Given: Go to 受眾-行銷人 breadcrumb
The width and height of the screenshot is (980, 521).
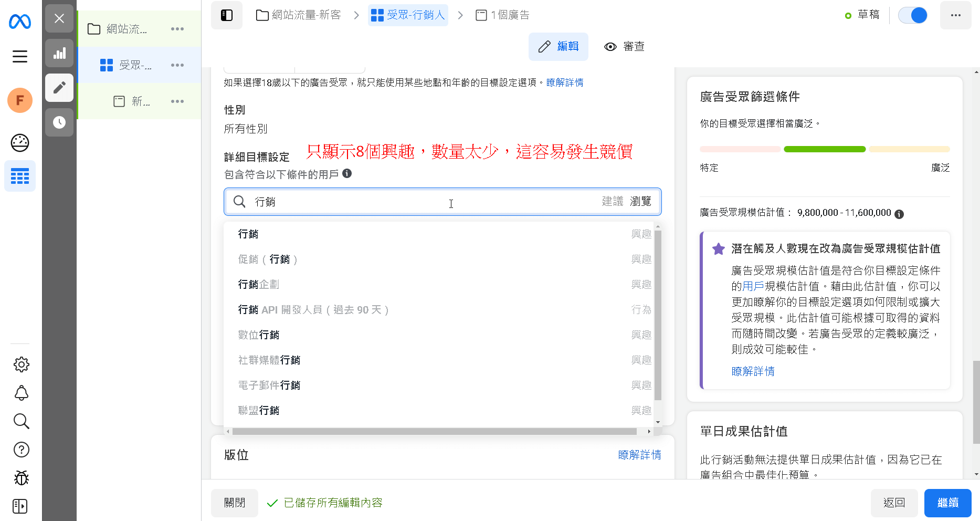Looking at the screenshot, I should 408,15.
